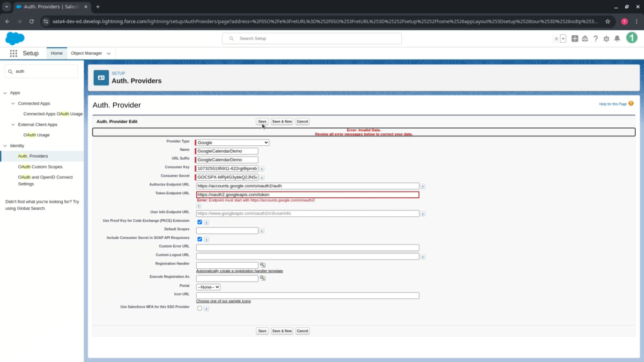This screenshot has width=644, height=362.
Task: Click the bottom Save & New button
Action: click(x=282, y=331)
